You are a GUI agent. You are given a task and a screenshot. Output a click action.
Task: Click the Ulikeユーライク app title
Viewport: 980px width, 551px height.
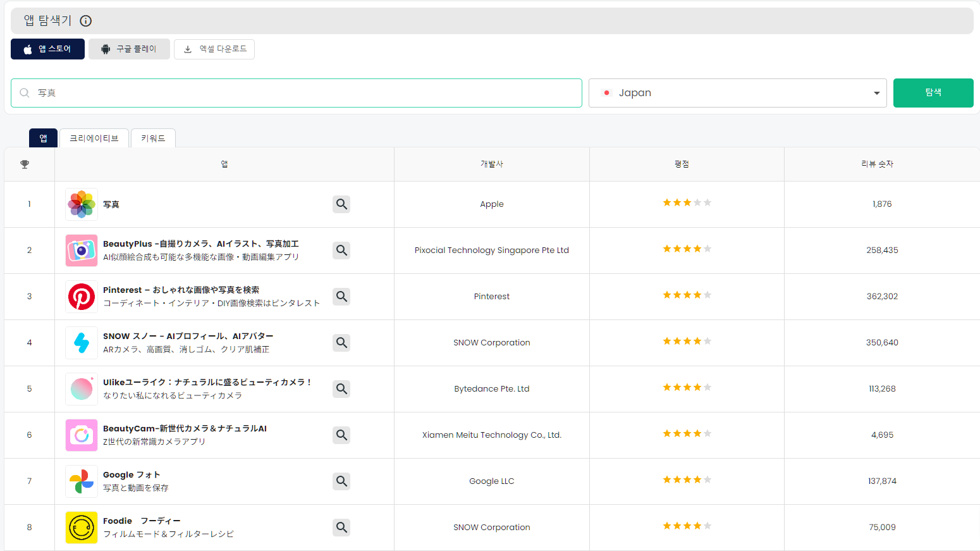coord(207,382)
